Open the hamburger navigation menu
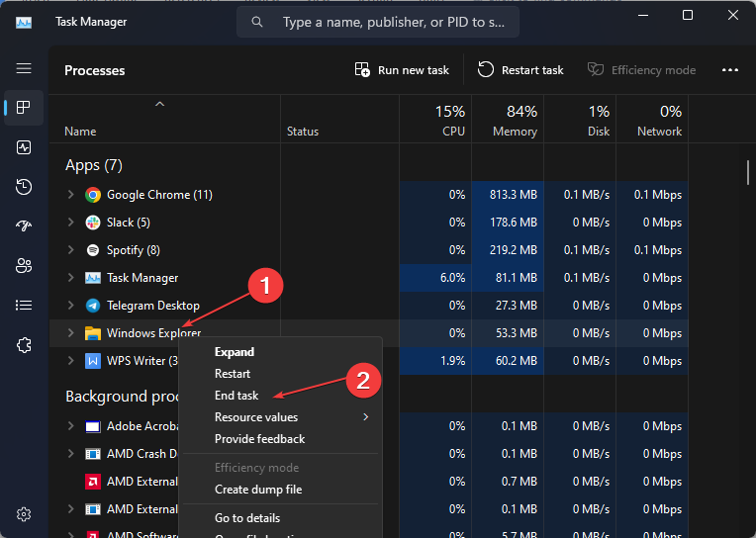The image size is (756, 538). (24, 68)
